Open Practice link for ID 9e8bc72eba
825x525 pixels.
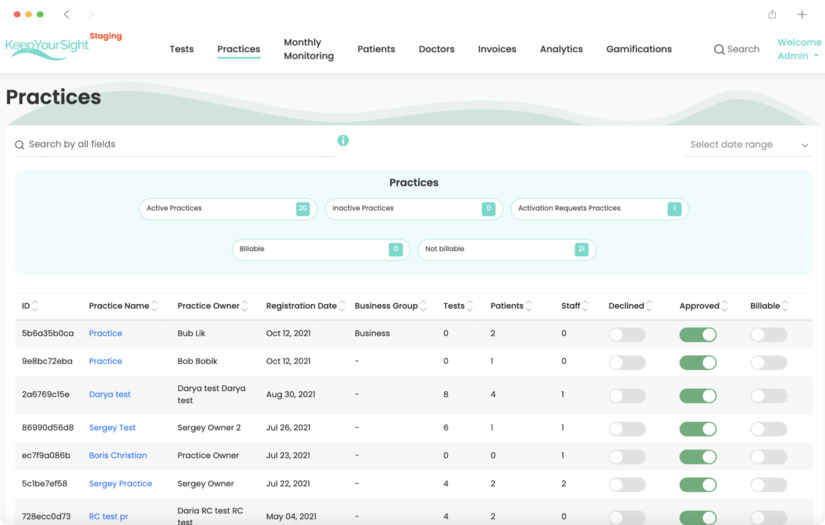pos(105,361)
